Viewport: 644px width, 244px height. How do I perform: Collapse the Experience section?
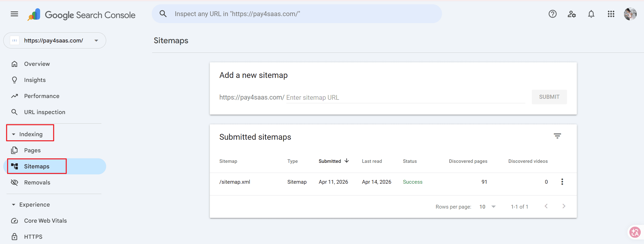[x=14, y=205]
